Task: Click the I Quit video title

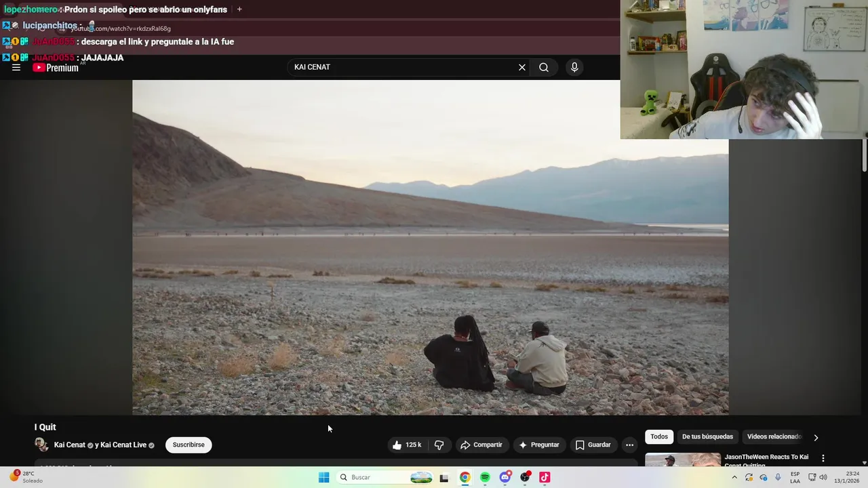Action: [x=45, y=427]
